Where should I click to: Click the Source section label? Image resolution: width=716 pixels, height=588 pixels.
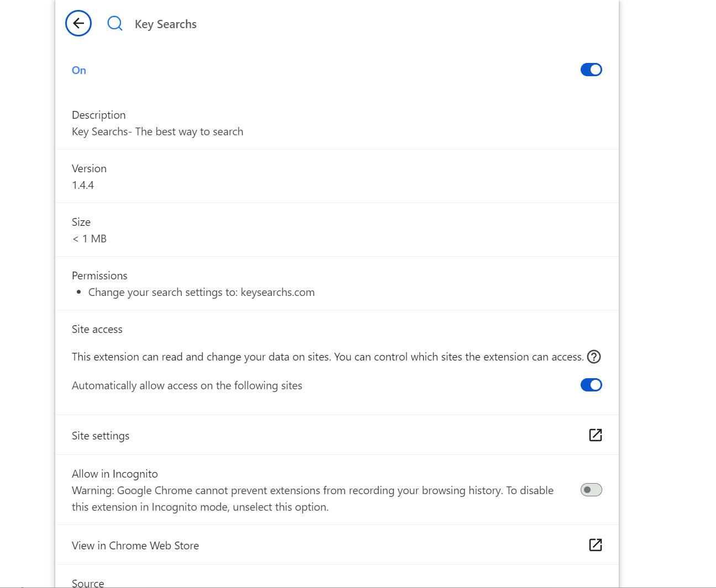click(88, 582)
